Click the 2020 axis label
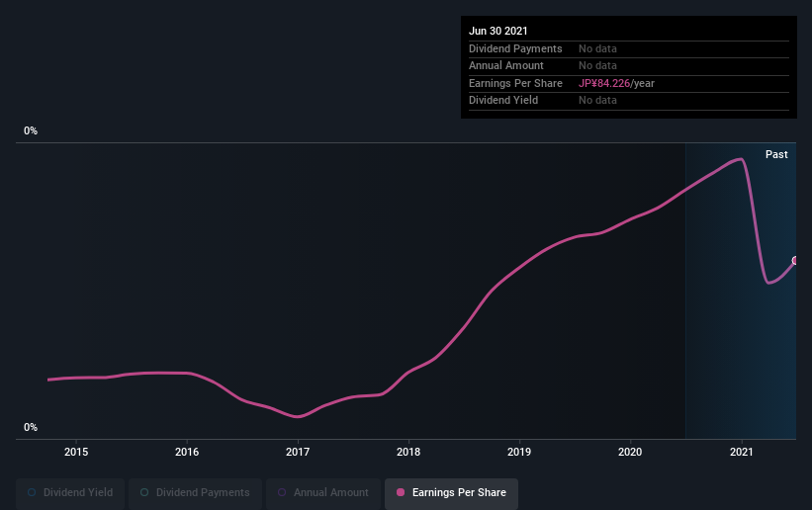 (x=630, y=452)
